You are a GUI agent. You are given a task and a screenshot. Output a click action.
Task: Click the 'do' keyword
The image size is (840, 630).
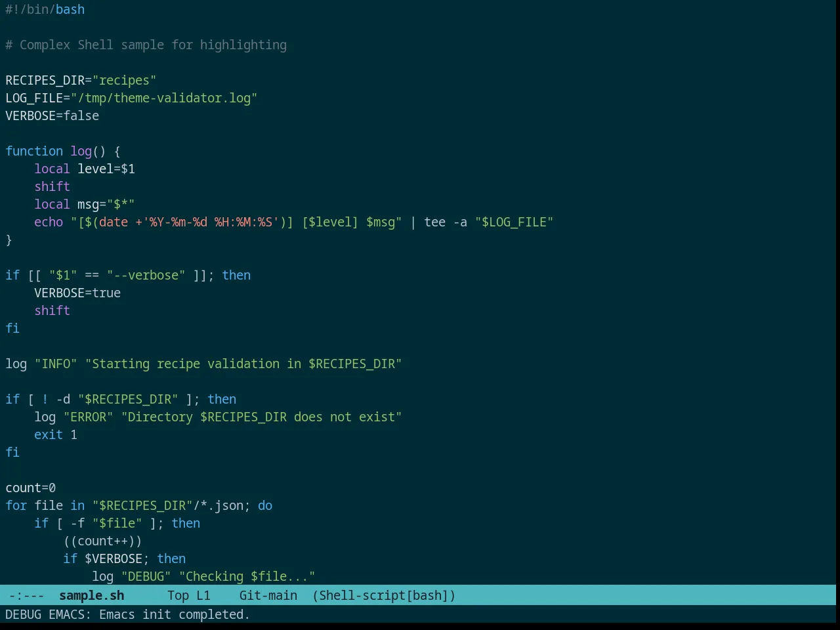[265, 505]
